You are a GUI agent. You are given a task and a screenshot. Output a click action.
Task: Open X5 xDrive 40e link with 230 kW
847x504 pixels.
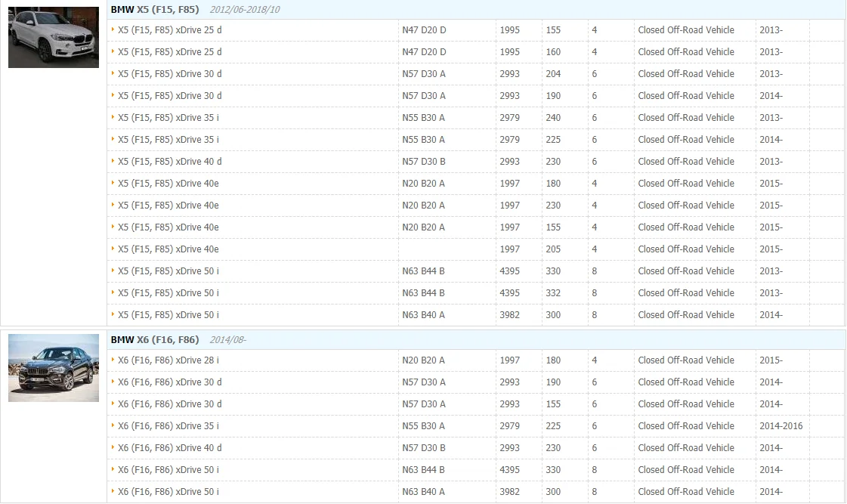(168, 206)
